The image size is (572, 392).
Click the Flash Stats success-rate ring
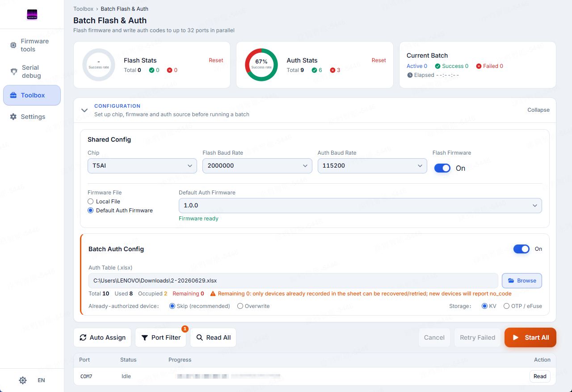pos(99,65)
